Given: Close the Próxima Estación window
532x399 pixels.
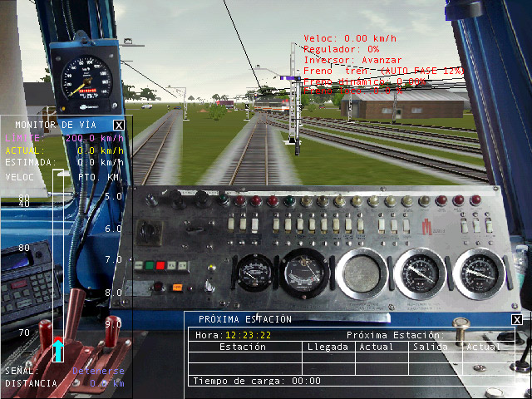Looking at the screenshot, I should [517, 319].
